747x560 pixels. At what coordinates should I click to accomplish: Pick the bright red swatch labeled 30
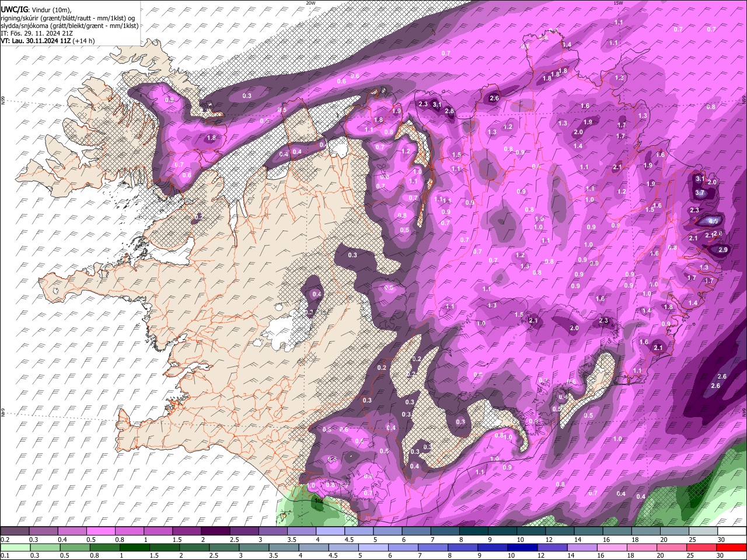[x=731, y=547]
